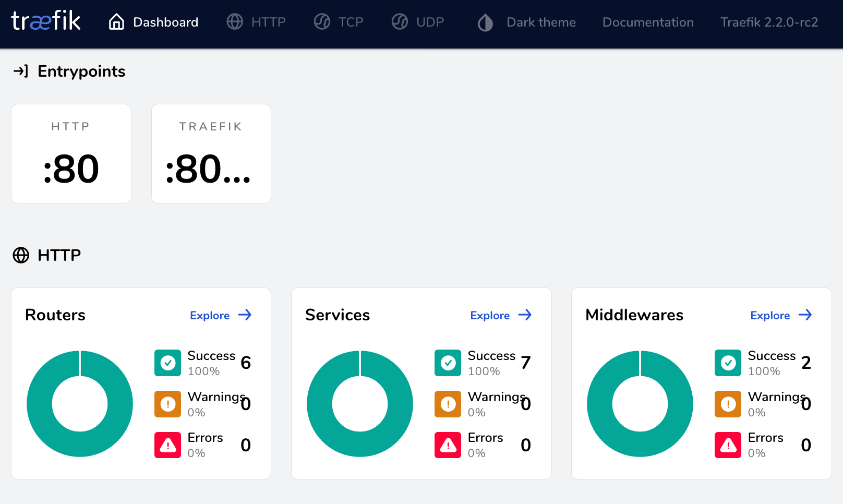Click the TCP icon in the navbar
This screenshot has height=504, width=843.
point(322,22)
